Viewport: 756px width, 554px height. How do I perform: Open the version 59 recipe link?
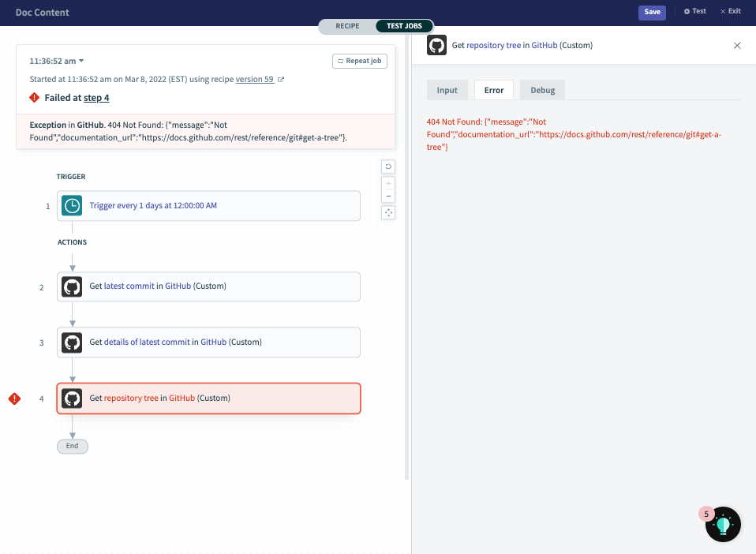pos(254,79)
